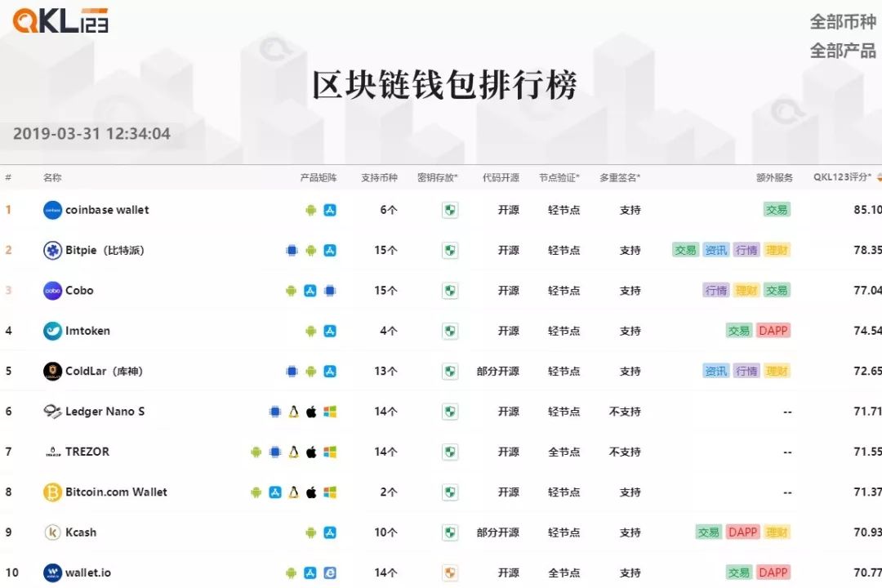Screen dimensions: 882x588
Task: Click the 产品矩阵 column header
Action: (318, 178)
